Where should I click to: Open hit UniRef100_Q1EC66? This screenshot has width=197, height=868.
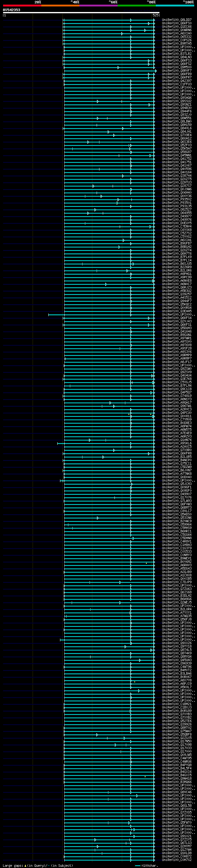click(x=176, y=26)
